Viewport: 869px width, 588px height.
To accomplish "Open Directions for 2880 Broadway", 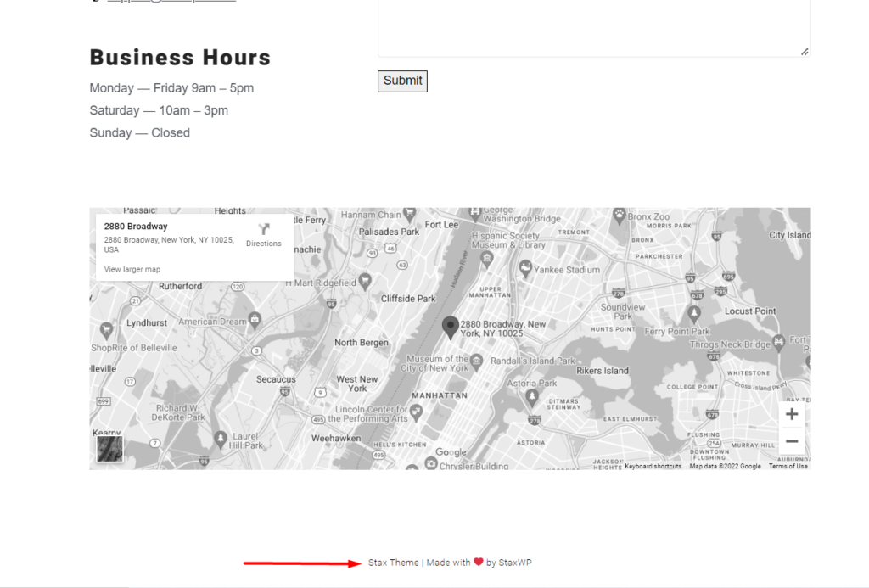I will coord(264,235).
